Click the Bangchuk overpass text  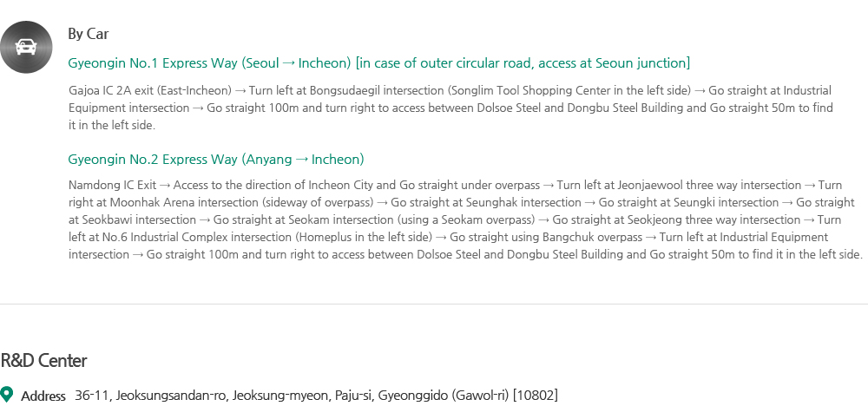(592, 237)
